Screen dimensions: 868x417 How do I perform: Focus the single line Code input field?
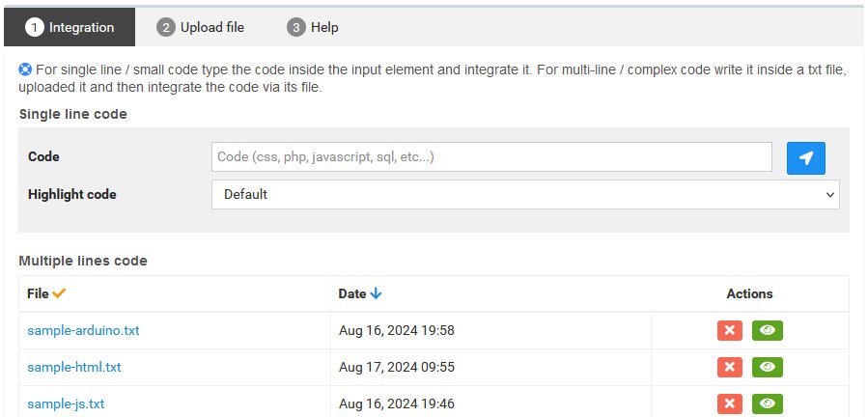[x=491, y=156]
